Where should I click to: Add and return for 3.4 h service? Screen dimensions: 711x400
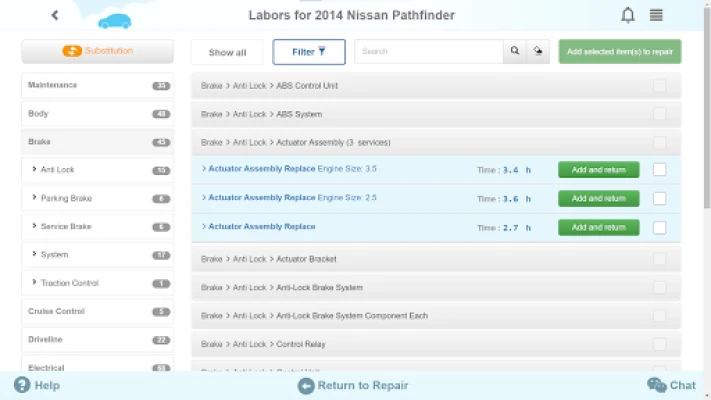599,170
